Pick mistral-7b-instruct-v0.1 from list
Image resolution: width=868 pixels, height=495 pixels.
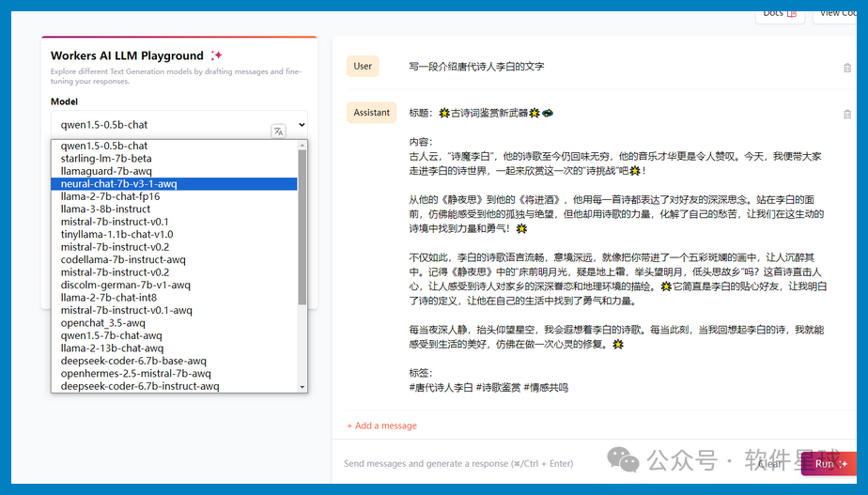tap(174, 222)
